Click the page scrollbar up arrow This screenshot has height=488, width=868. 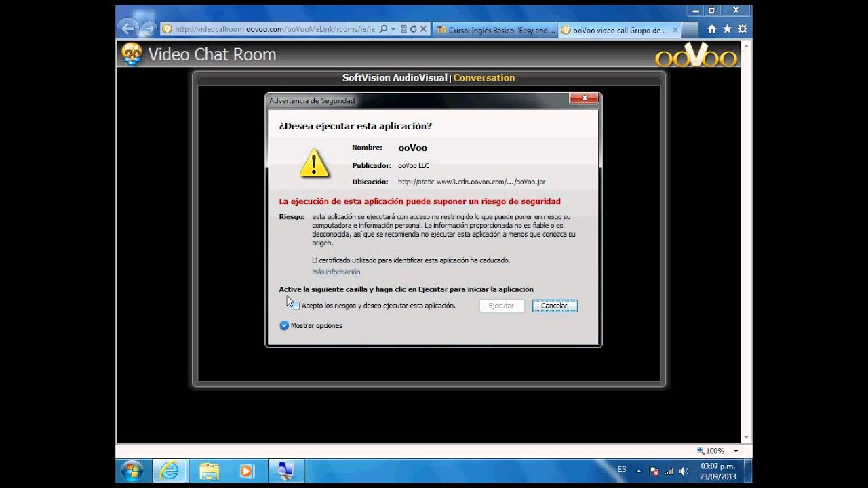click(x=747, y=45)
